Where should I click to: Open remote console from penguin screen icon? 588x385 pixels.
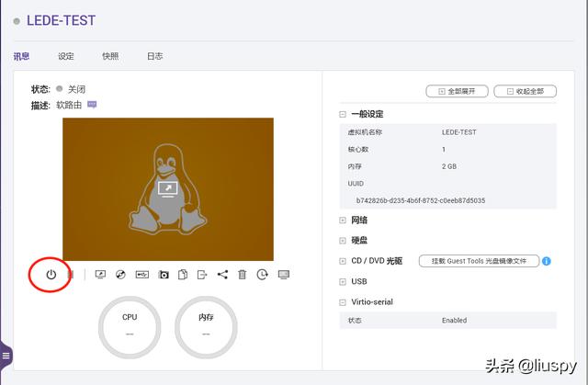pos(167,189)
